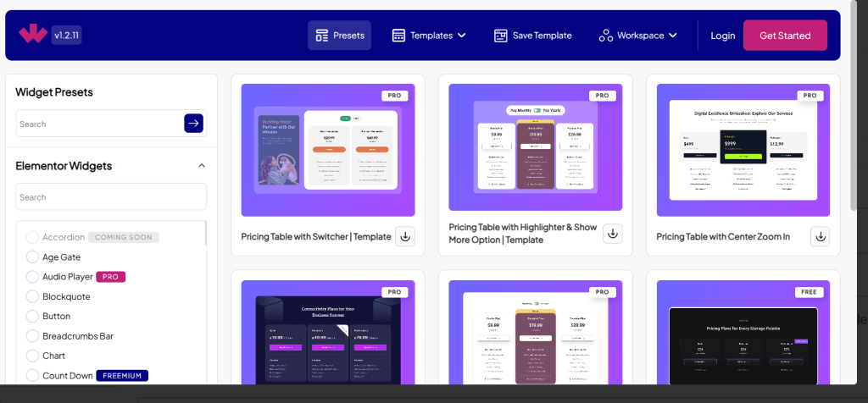Select the Breadcrumbs Bar radio button
Viewport: 868px width, 403px height.
point(33,335)
